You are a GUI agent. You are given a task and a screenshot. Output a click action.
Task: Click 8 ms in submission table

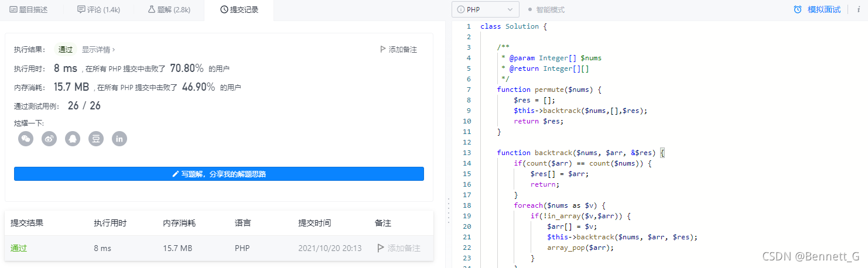[102, 248]
